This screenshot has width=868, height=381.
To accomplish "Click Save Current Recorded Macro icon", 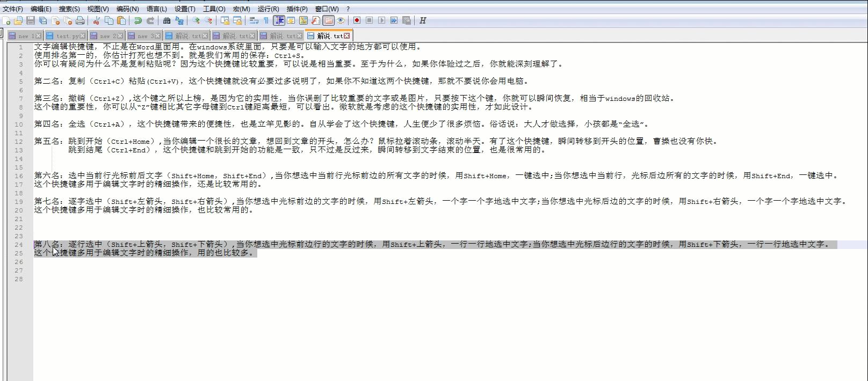I will [x=407, y=20].
